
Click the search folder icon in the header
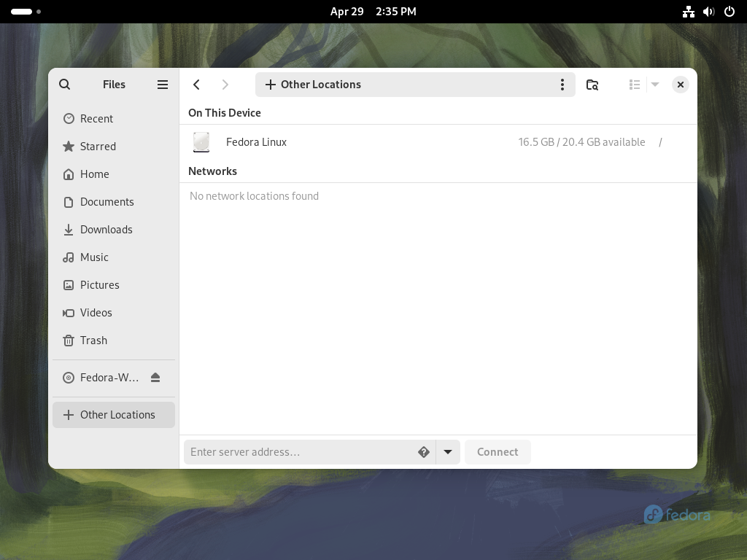click(x=592, y=85)
